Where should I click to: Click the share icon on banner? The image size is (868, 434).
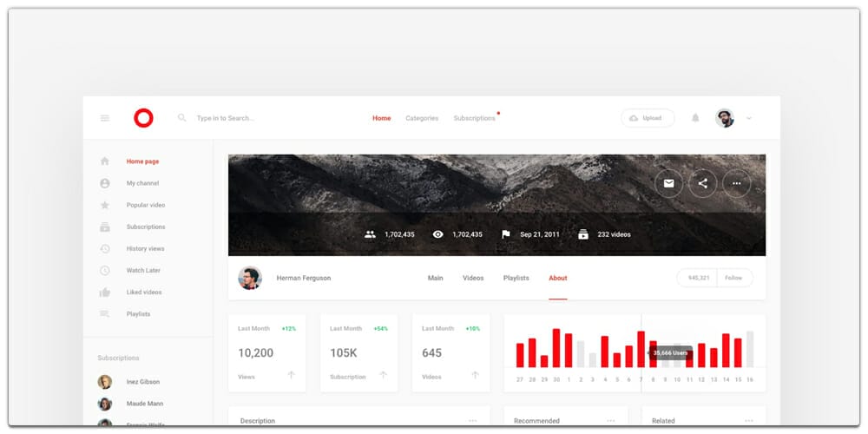click(x=702, y=183)
